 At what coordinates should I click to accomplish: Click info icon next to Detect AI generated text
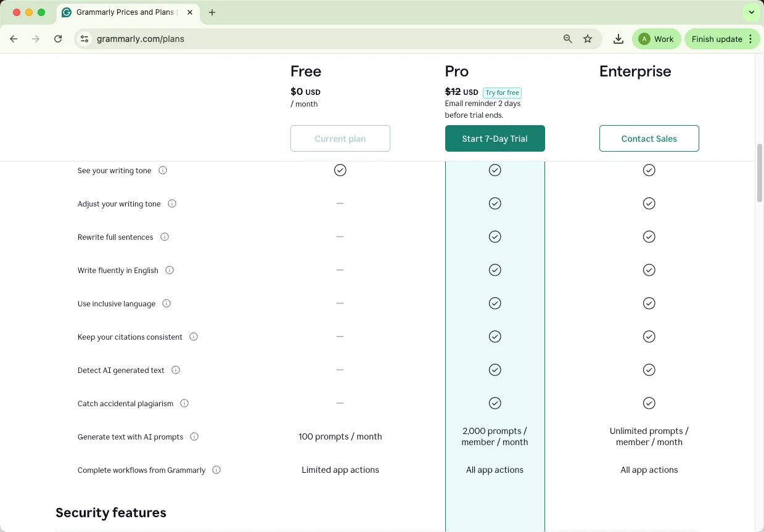[176, 370]
